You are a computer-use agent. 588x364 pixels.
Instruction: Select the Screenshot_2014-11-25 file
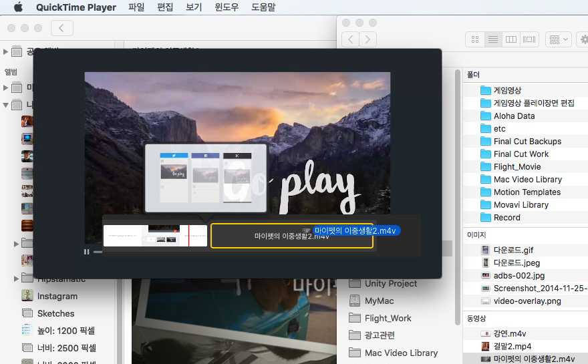coord(539,289)
